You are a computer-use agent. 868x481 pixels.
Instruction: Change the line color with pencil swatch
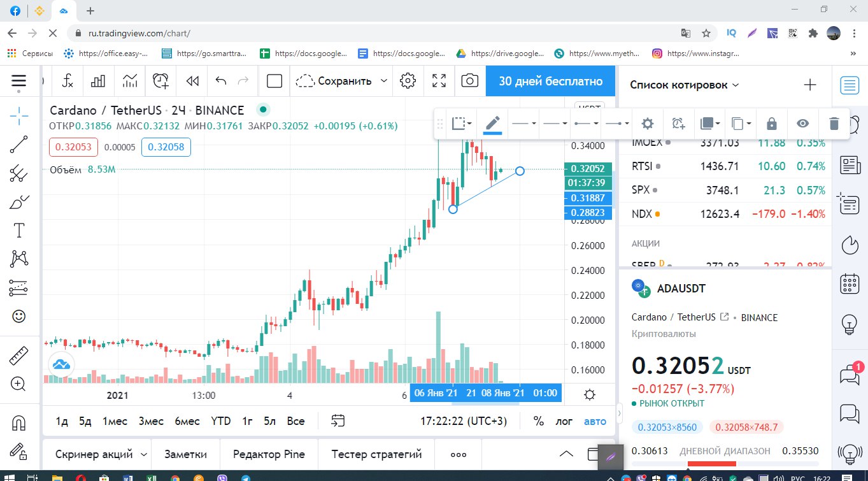coord(492,124)
